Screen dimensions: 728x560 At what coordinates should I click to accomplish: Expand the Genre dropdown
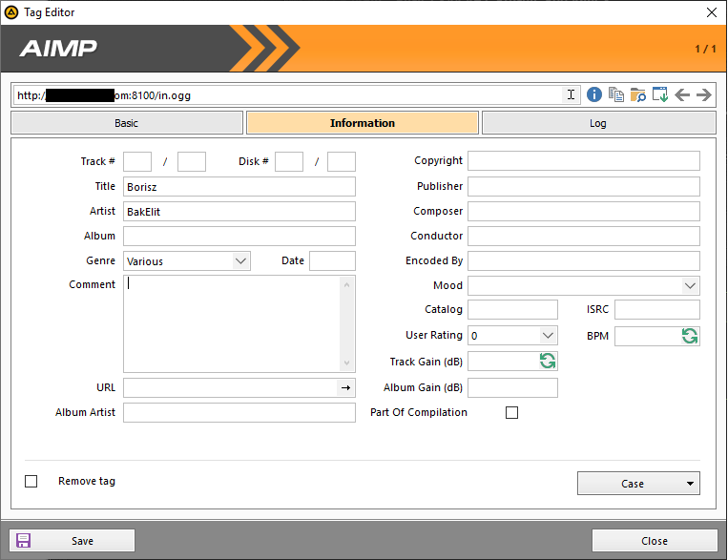click(x=239, y=260)
